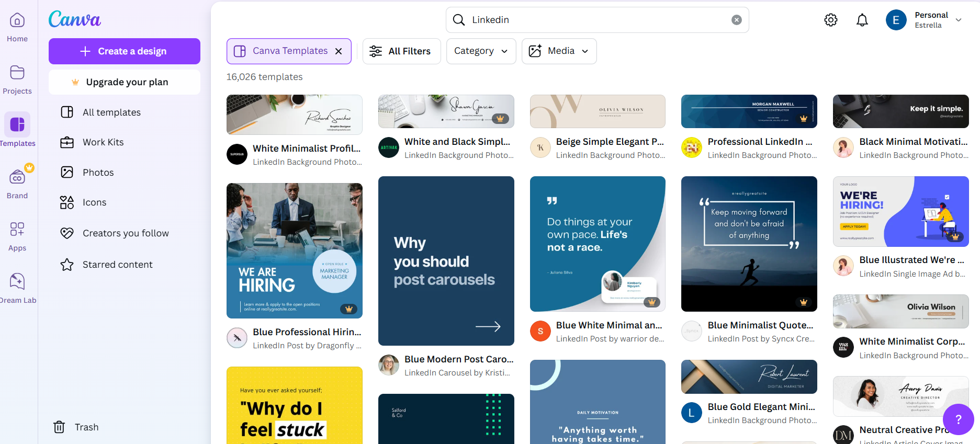Clear the Linkedin search text

click(736, 20)
